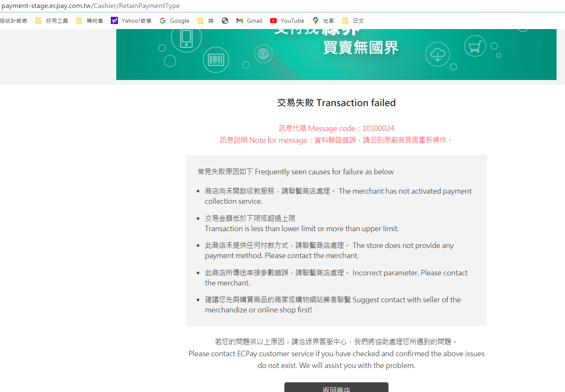
Task: Expand the 購物車 bookmark folder
Action: pyautogui.click(x=90, y=21)
